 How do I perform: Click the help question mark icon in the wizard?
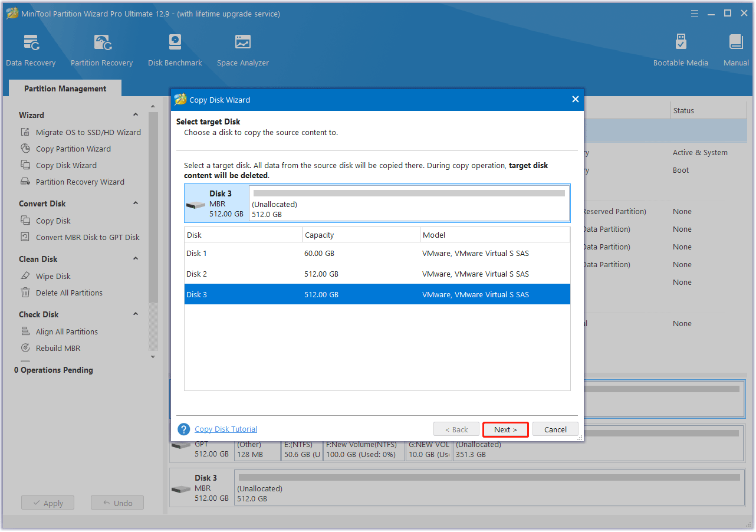click(184, 429)
